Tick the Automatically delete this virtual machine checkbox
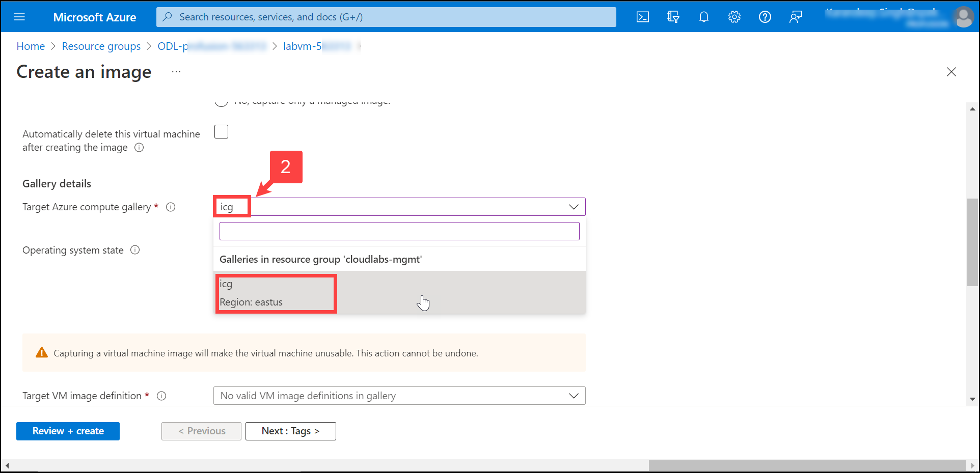Viewport: 980px width, 473px height. 221,132
